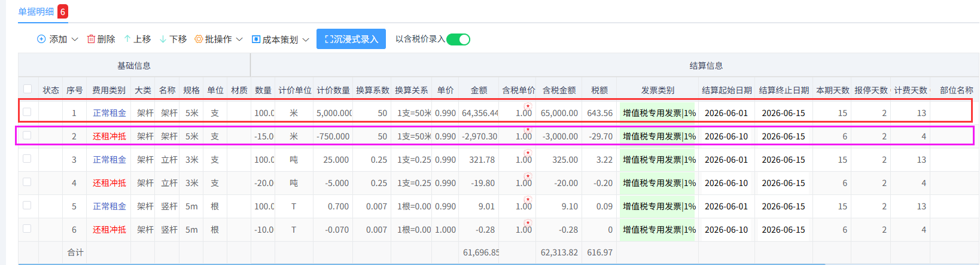The width and height of the screenshot is (980, 265).
Task: Click the 添加 plus icon
Action: pos(41,39)
